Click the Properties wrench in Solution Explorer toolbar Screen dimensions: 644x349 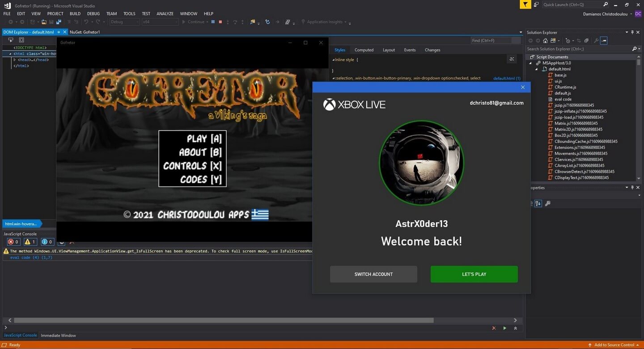[596, 41]
